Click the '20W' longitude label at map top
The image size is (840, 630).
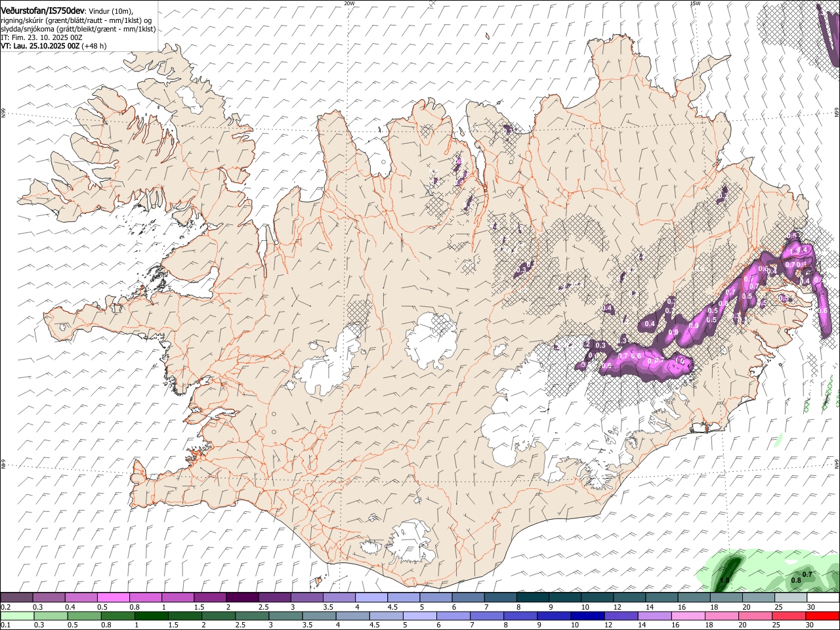[x=349, y=3]
